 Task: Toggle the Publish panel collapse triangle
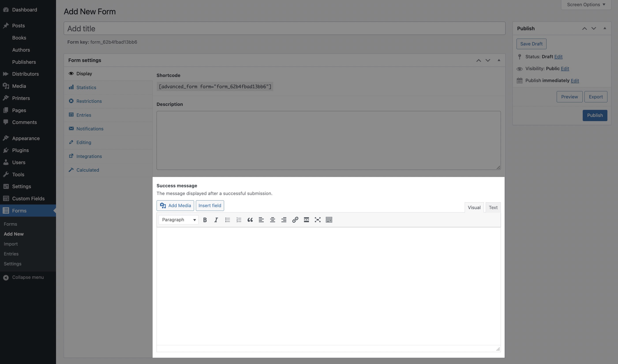605,28
